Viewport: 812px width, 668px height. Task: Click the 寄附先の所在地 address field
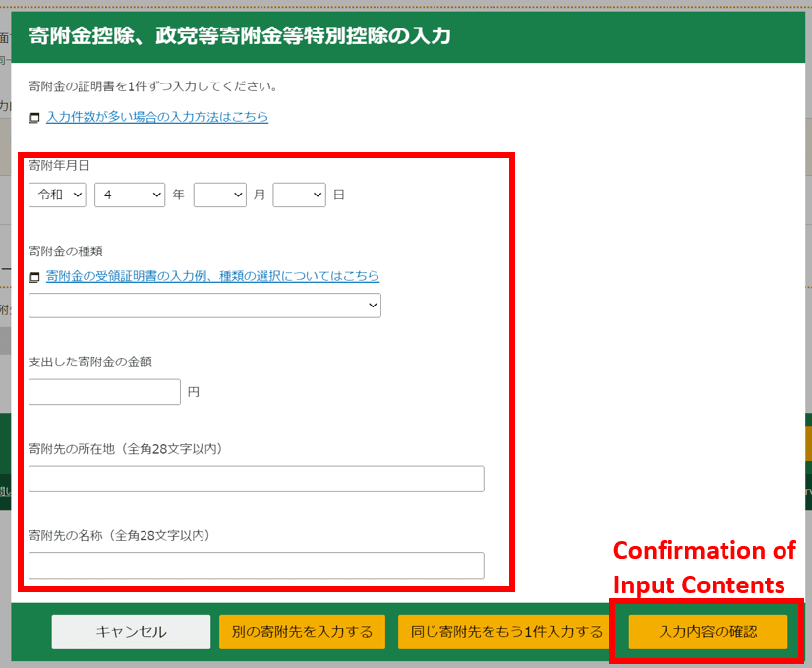(257, 478)
